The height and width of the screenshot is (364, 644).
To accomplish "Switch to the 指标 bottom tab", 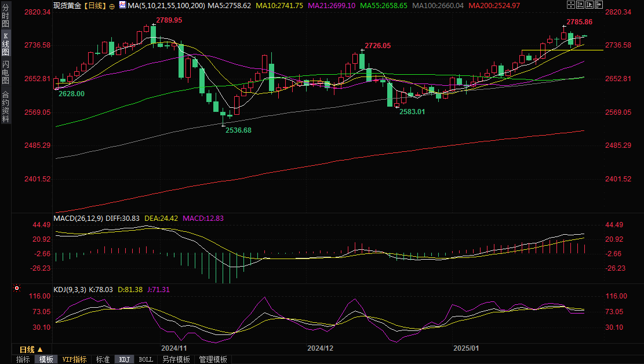I will (23, 359).
